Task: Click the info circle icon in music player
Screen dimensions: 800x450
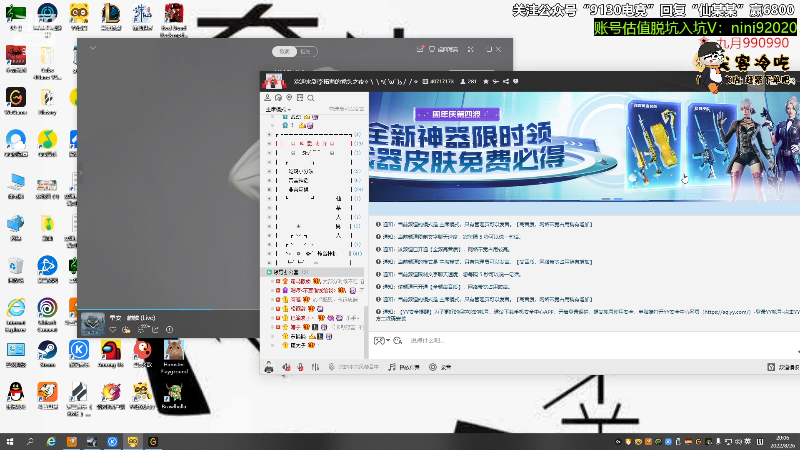Action: tap(169, 330)
